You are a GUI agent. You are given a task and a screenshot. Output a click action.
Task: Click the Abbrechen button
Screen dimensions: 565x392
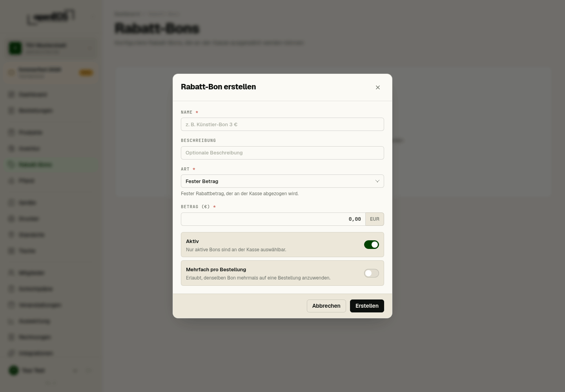point(326,306)
